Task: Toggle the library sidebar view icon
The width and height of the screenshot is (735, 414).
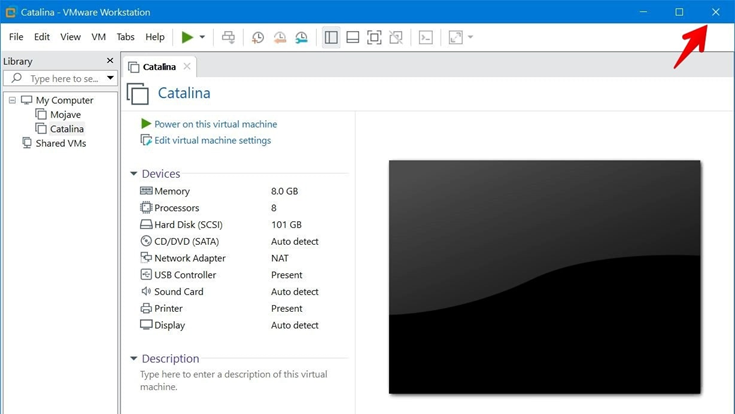Action: 331,37
